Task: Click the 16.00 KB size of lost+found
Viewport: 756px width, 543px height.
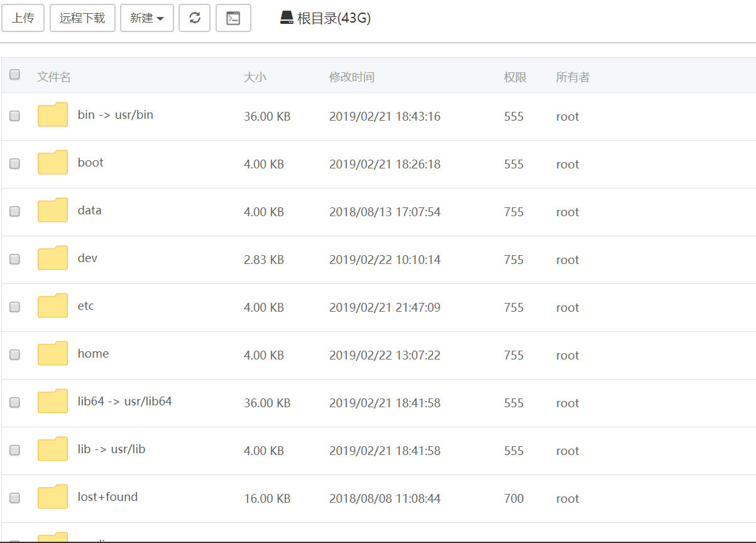Action: tap(267, 498)
